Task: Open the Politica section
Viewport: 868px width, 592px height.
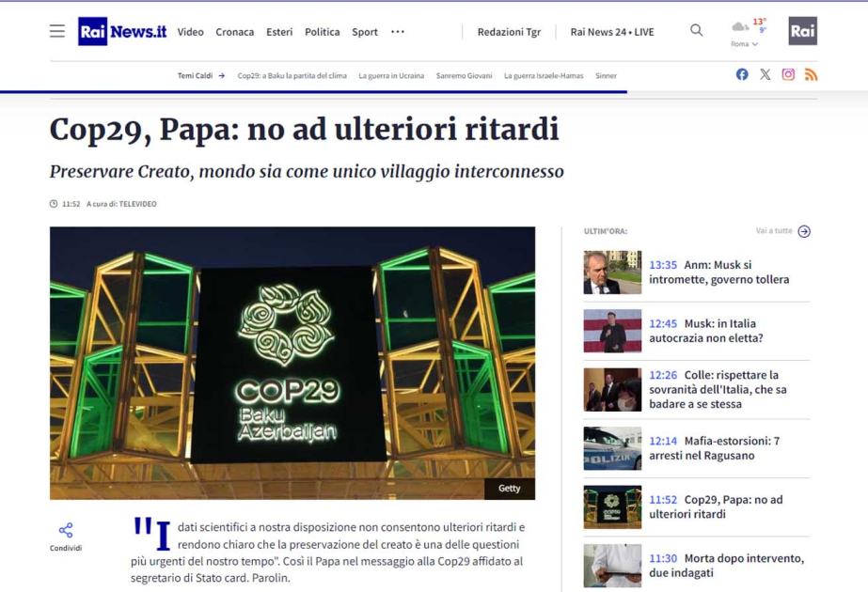Action: (x=323, y=32)
